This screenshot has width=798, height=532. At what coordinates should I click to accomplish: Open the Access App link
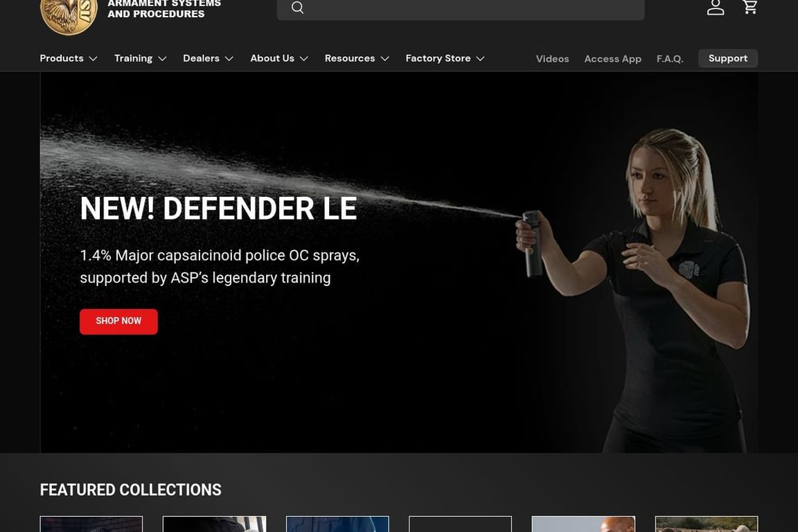click(x=613, y=59)
